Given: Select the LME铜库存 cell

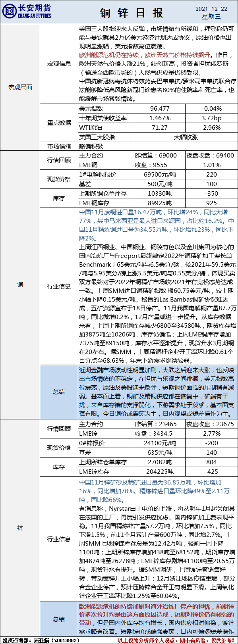Looking at the screenshot, I should click(x=106, y=203).
